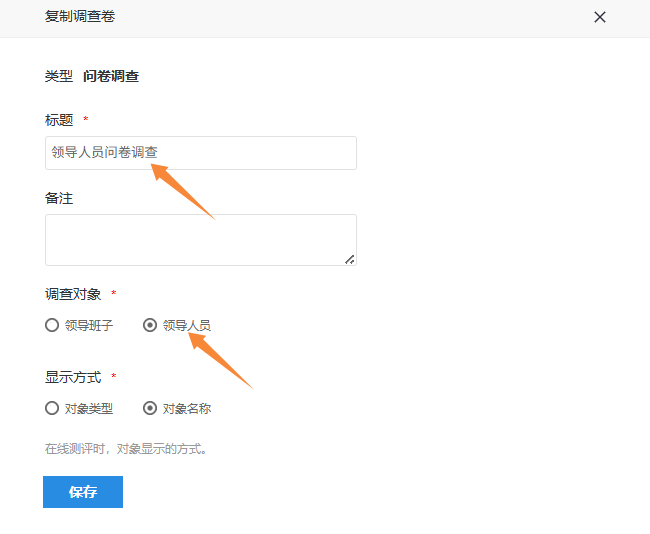Click the 调查对象 section label
Screen dimensions: 650x534
pyautogui.click(x=73, y=294)
